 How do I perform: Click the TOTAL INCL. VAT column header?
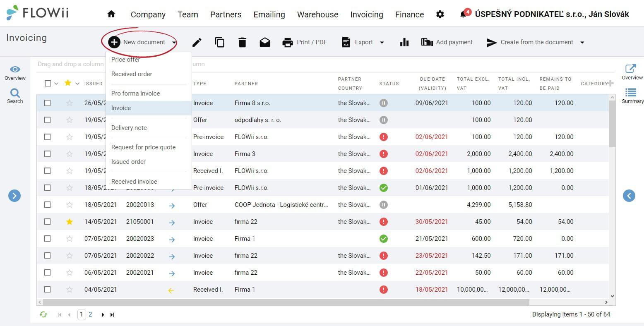[x=514, y=83]
